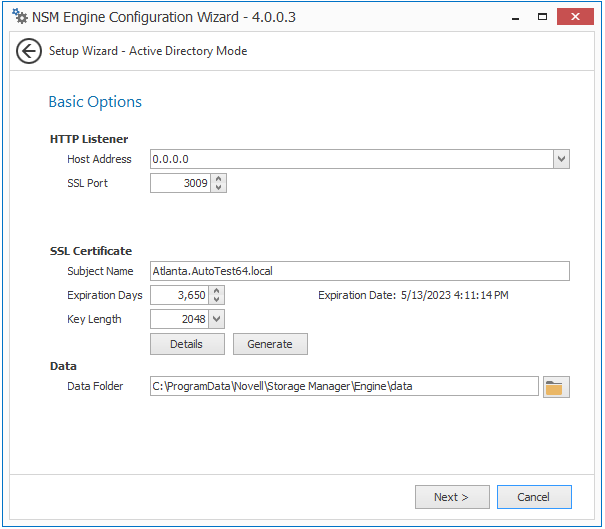The height and width of the screenshot is (529, 605).
Task: Increment the Expiration Days spinner
Action: 217,291
